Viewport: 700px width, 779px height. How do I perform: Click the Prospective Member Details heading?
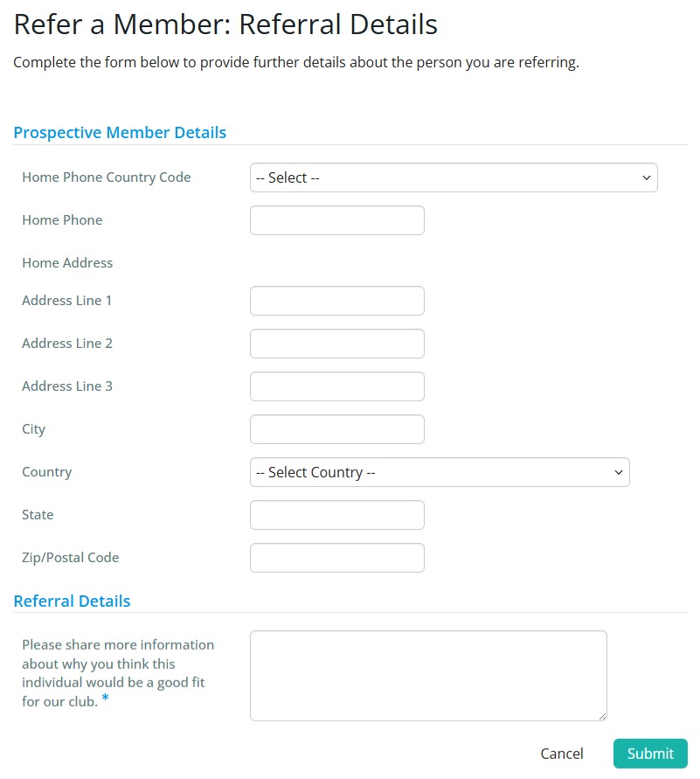pos(120,132)
